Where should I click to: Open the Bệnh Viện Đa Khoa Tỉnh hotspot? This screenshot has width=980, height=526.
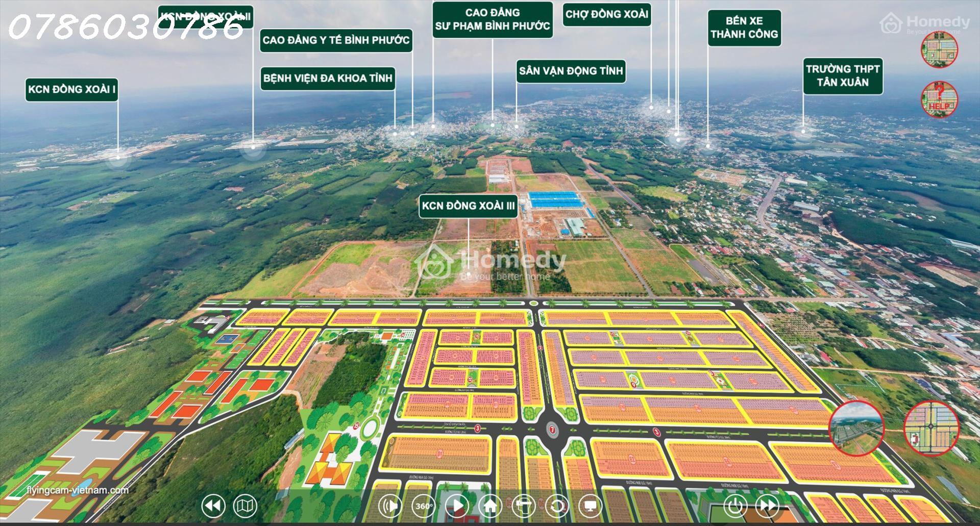tap(328, 79)
